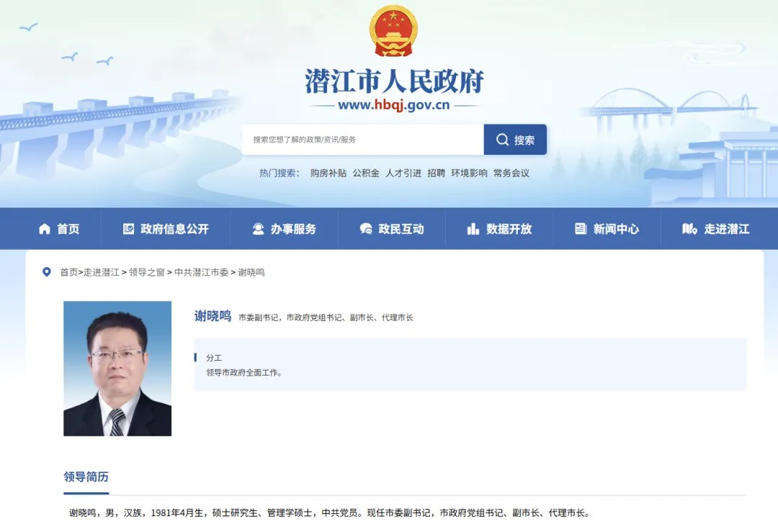Click hot search term 环境影响

(x=469, y=173)
